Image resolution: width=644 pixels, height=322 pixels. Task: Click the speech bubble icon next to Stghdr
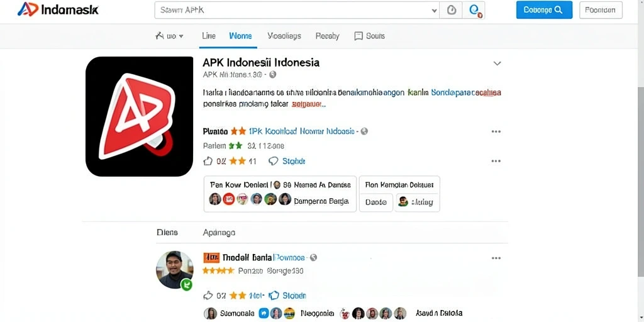pos(273,161)
